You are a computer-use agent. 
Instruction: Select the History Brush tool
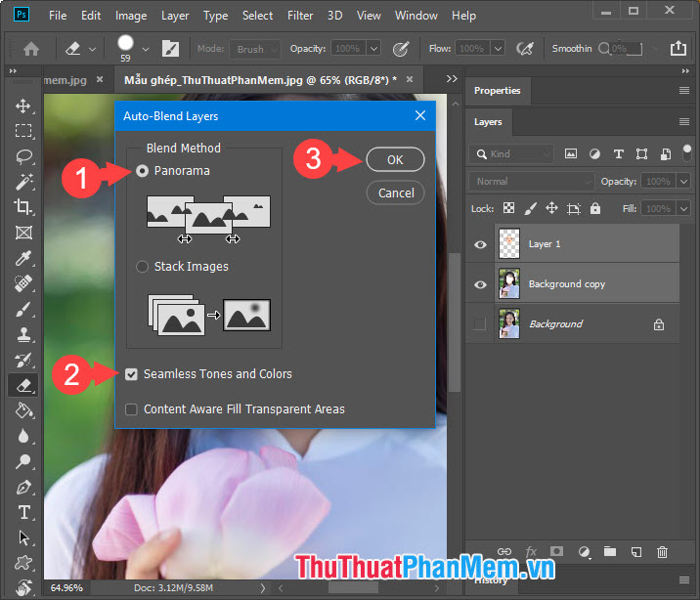23,360
